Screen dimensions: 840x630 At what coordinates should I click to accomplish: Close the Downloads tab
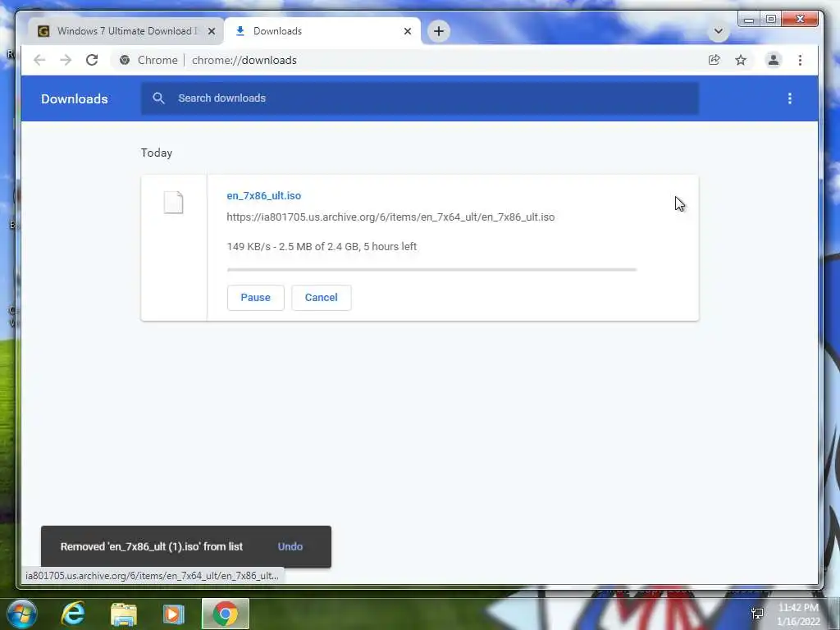coord(408,31)
